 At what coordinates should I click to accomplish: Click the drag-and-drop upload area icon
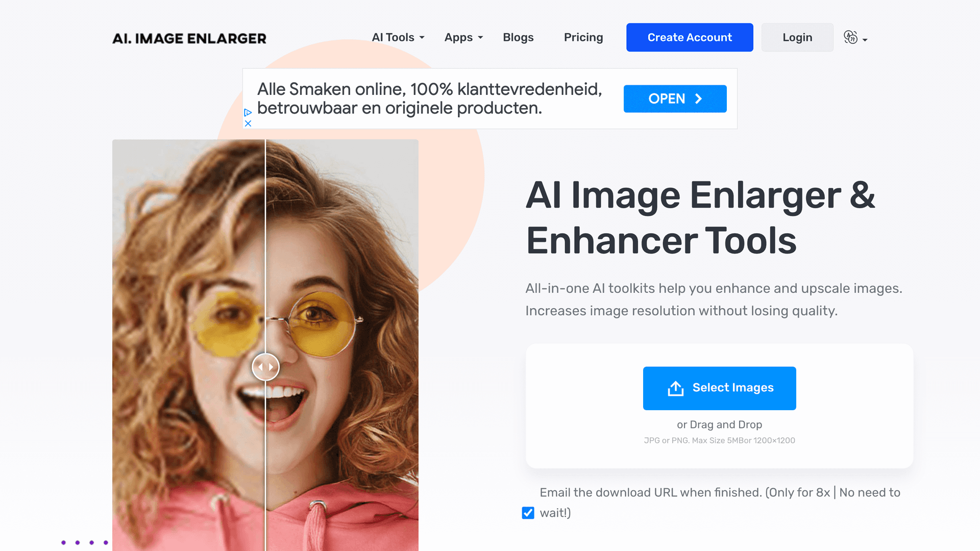click(x=675, y=388)
